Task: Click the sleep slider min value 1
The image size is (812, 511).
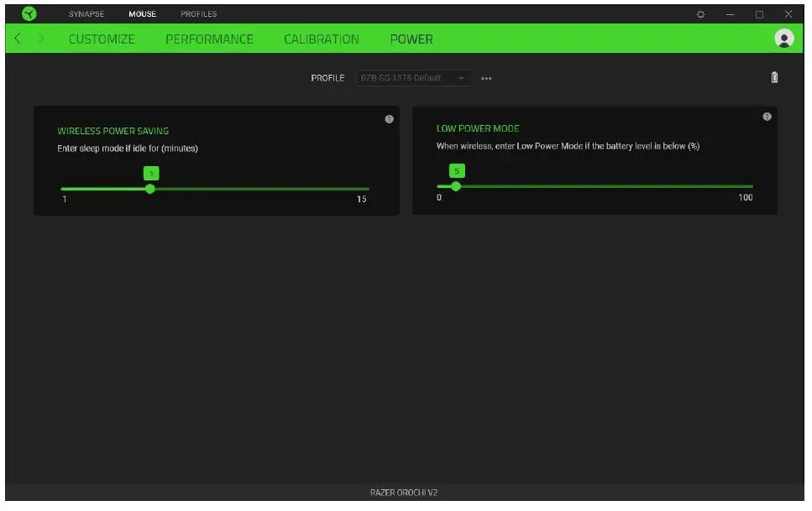Action: pyautogui.click(x=64, y=200)
